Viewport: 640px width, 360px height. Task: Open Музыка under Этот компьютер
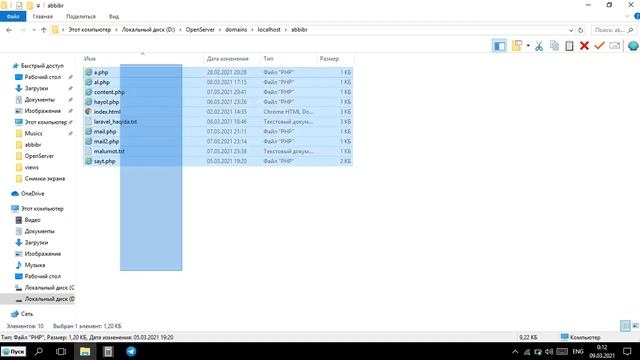[35, 265]
